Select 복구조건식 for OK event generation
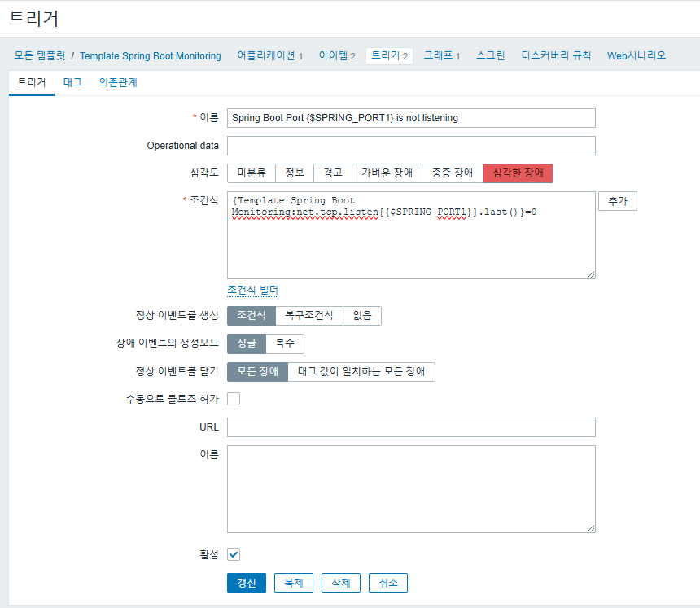The height and width of the screenshot is (608, 700). [x=309, y=316]
